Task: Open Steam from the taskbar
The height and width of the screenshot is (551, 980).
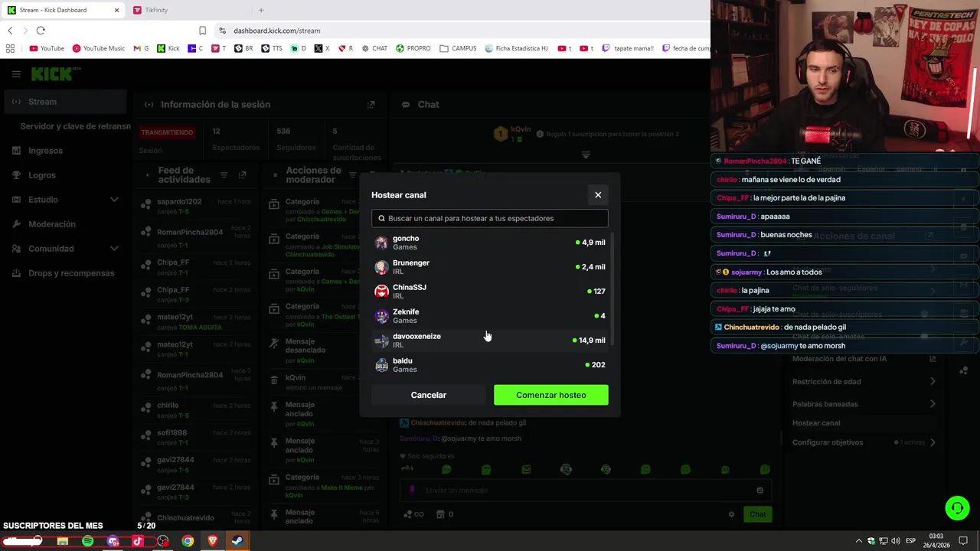Action: coord(237,541)
